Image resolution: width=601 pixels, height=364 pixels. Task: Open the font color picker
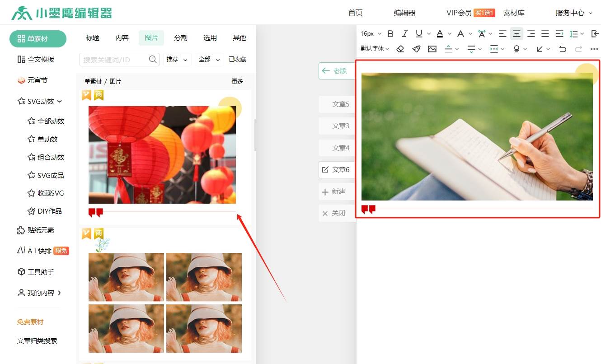[x=440, y=34]
